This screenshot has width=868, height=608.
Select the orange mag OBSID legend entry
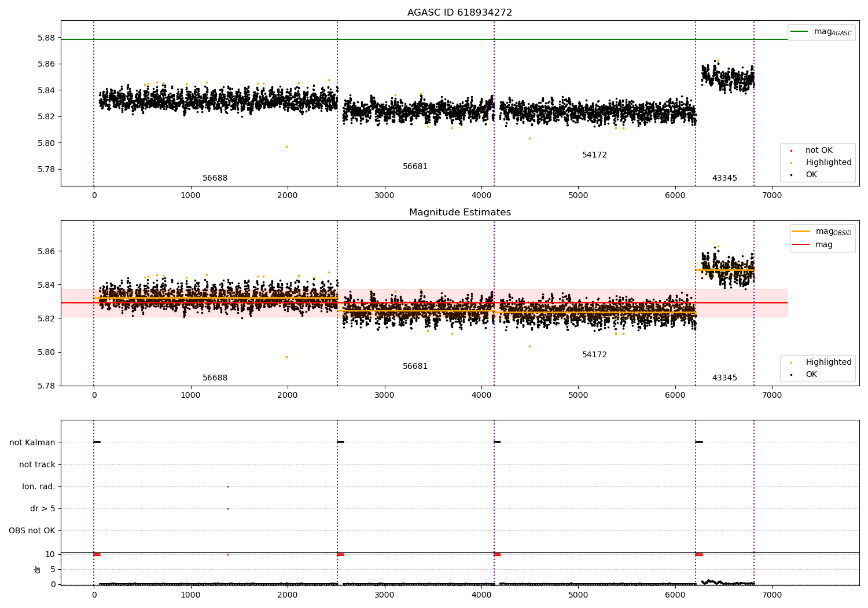(822, 232)
